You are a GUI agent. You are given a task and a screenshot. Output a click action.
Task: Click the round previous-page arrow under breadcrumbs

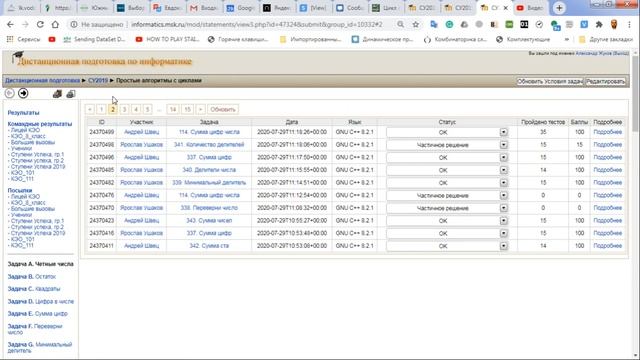point(9,93)
